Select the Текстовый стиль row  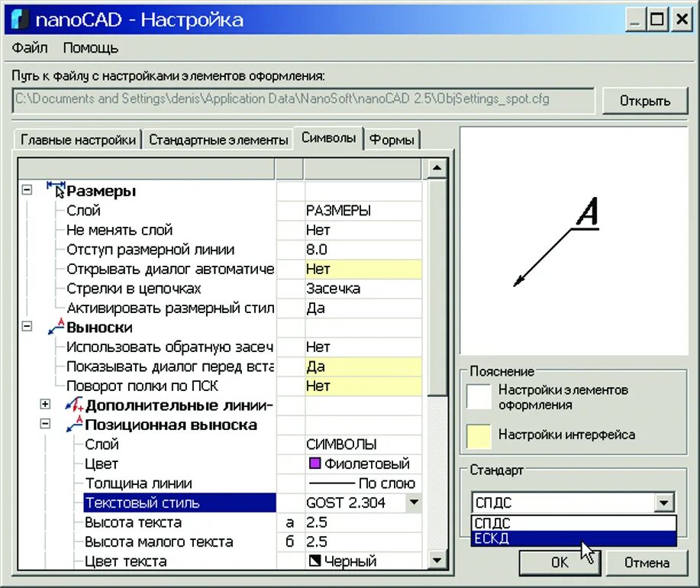[x=179, y=502]
